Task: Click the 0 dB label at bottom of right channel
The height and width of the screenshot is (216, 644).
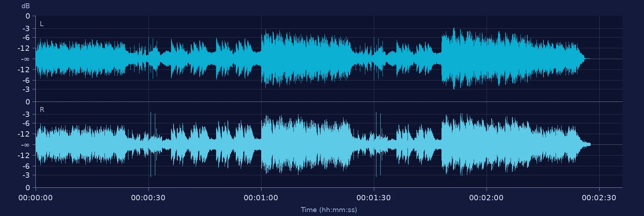Action: [x=28, y=188]
